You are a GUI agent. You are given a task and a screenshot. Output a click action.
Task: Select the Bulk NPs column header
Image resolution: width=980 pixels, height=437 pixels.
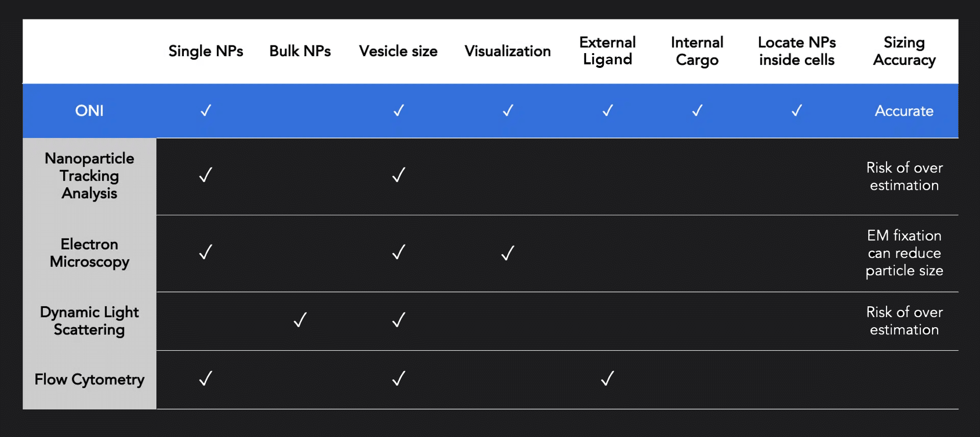tap(300, 51)
